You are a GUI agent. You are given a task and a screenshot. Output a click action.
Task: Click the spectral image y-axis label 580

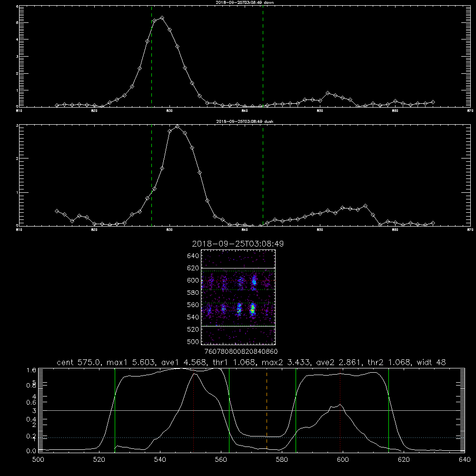click(193, 293)
